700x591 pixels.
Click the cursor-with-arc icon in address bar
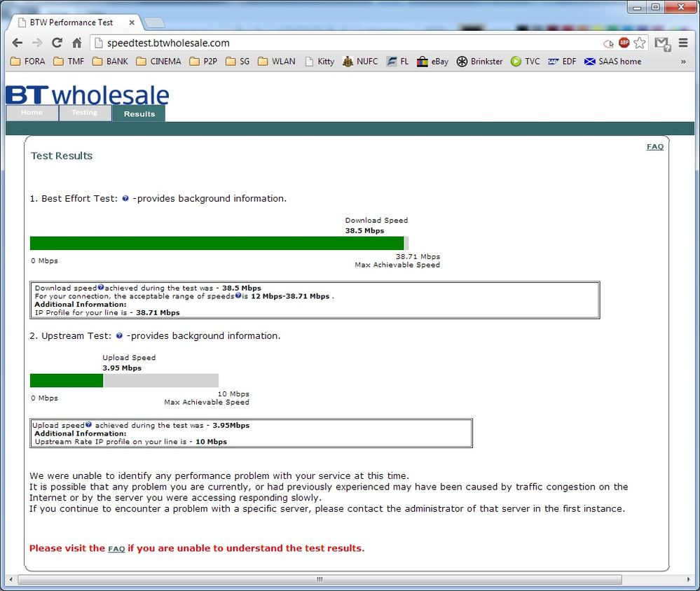click(x=608, y=43)
